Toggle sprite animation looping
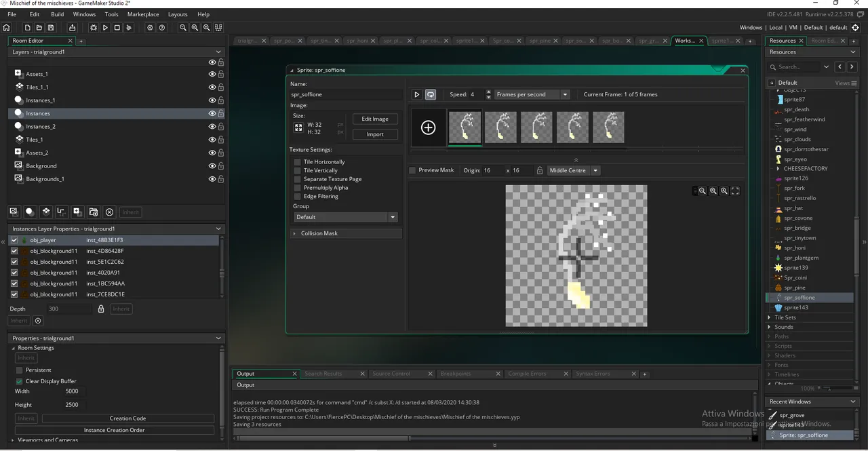The width and height of the screenshot is (868, 451). coord(430,94)
